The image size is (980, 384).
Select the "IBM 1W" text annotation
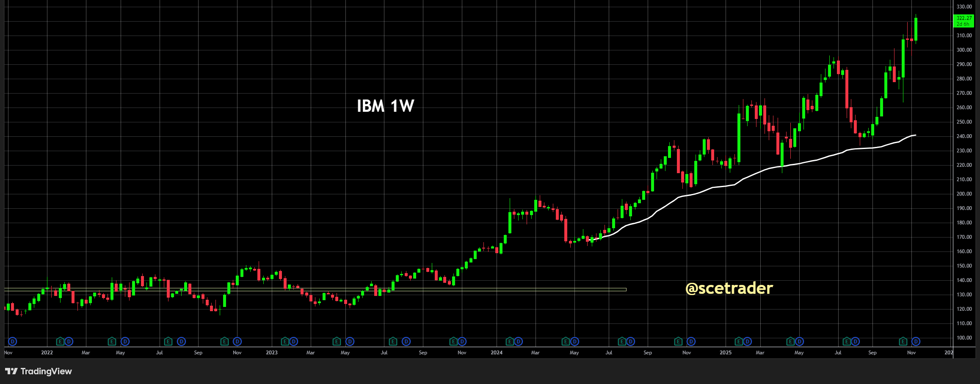386,106
